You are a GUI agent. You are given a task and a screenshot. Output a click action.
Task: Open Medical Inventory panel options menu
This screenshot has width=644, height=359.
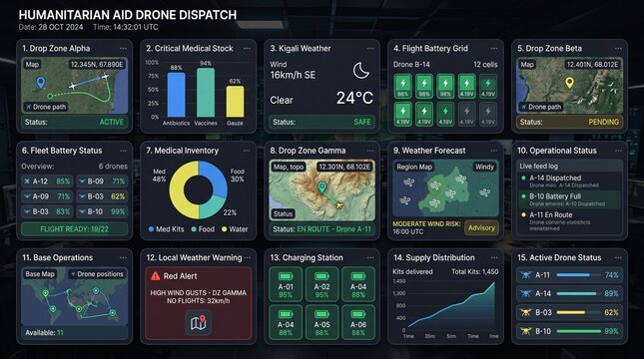247,151
